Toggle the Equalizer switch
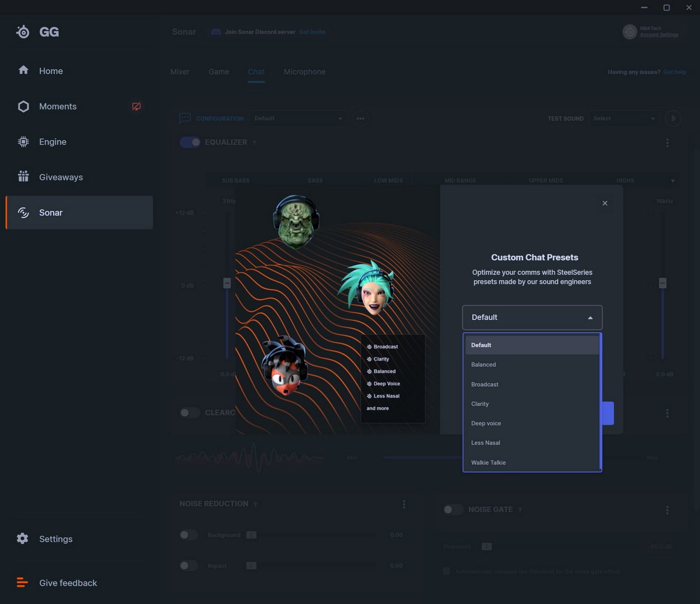This screenshot has height=604, width=700. click(x=190, y=142)
